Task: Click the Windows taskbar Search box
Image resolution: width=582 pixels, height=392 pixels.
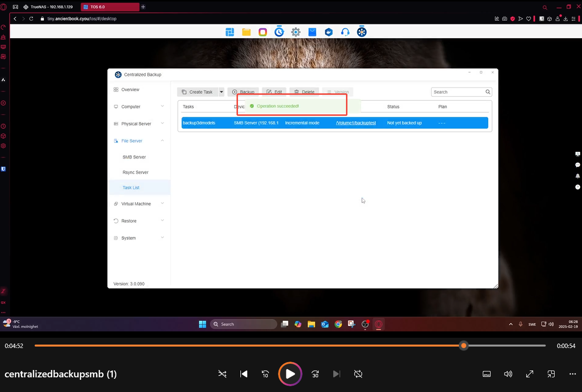Action: click(x=243, y=324)
